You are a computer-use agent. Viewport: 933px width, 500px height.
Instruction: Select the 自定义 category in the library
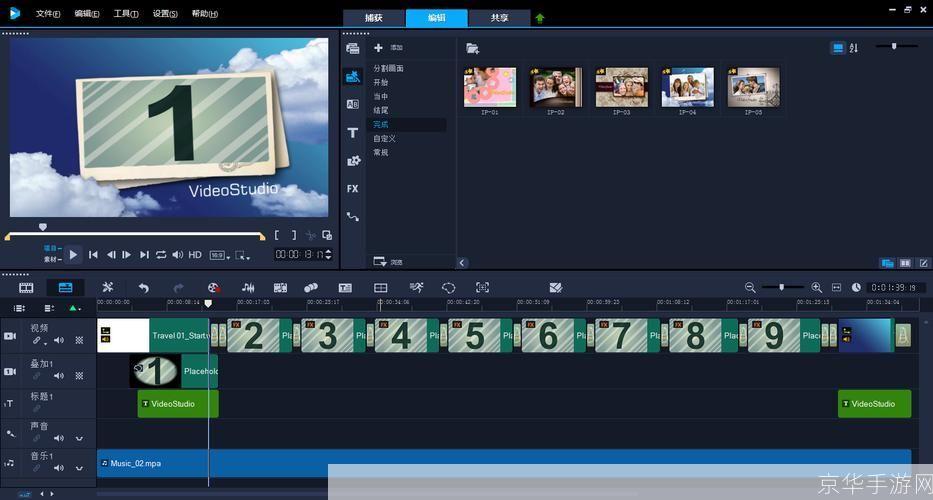[385, 138]
